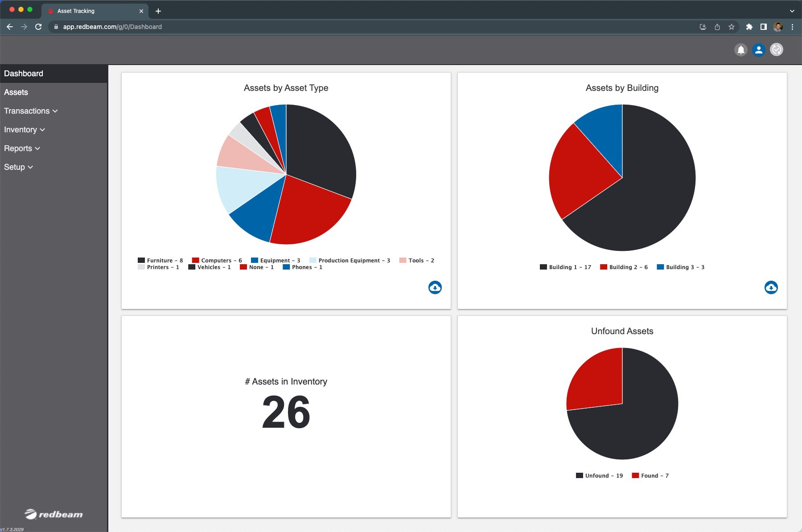Download the Assets by Building chart
The width and height of the screenshot is (802, 532).
coord(771,287)
